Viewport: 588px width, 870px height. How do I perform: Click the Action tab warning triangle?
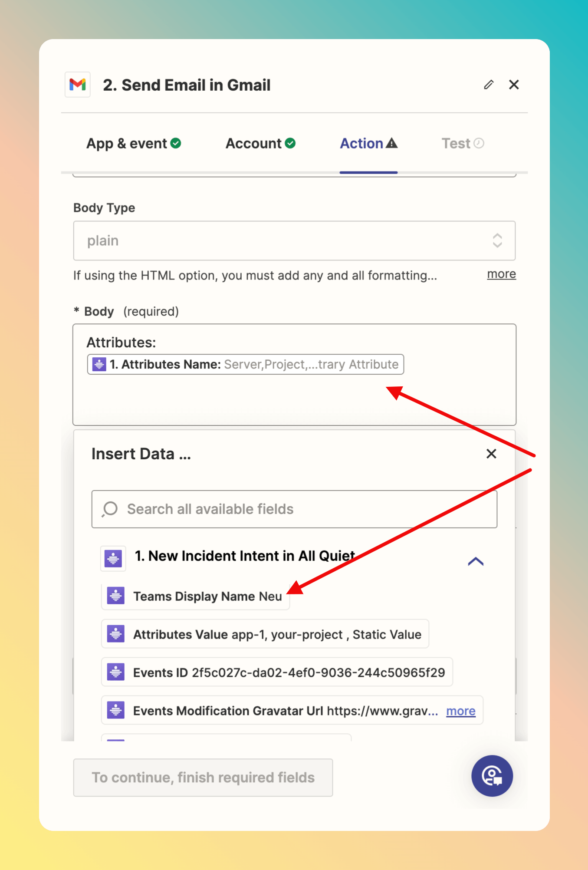(x=392, y=143)
